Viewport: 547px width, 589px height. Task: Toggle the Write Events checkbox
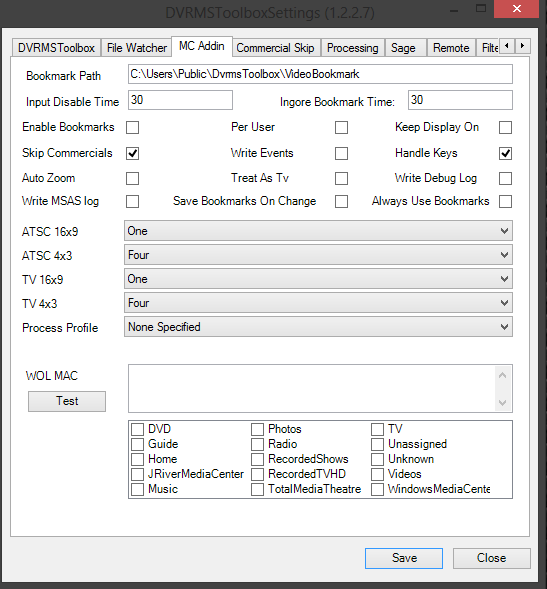pyautogui.click(x=341, y=153)
